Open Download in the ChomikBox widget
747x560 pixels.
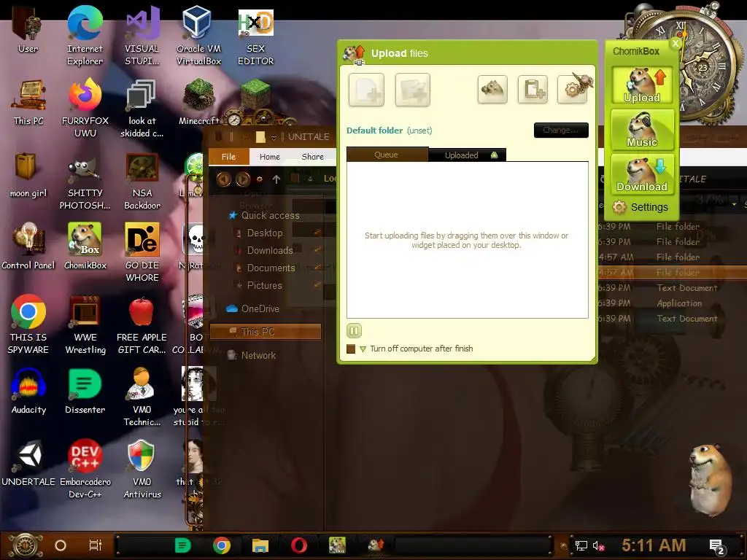coord(642,174)
